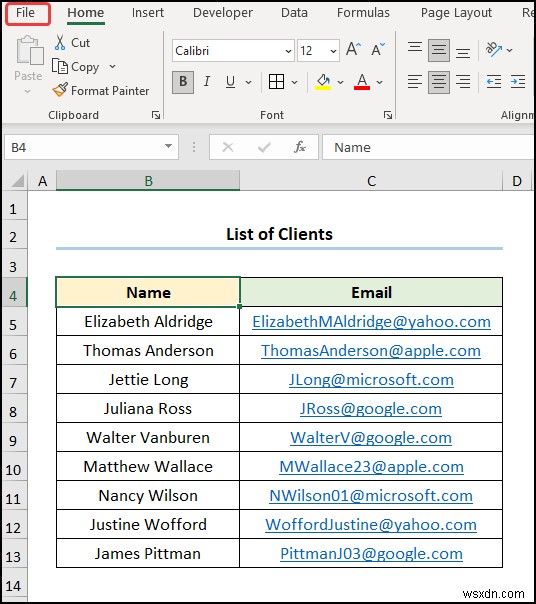This screenshot has height=604, width=536.
Task: Toggle Underline formatting
Action: 230,82
